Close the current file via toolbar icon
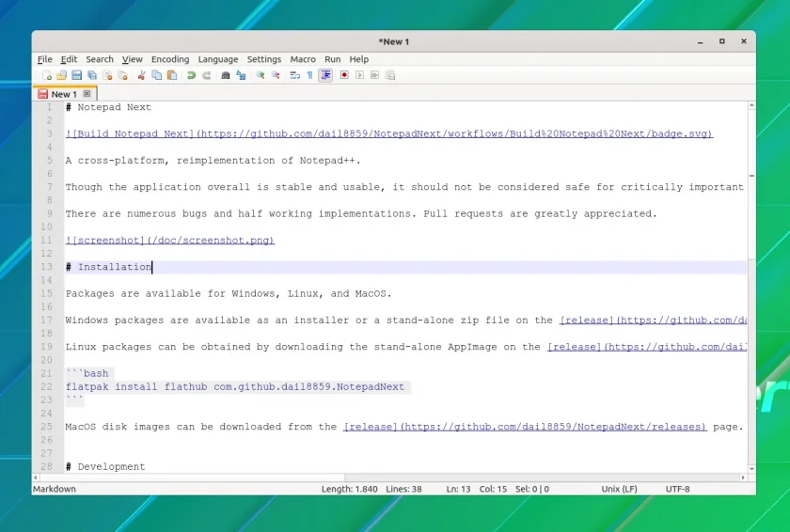This screenshot has width=790, height=532. coord(107,75)
